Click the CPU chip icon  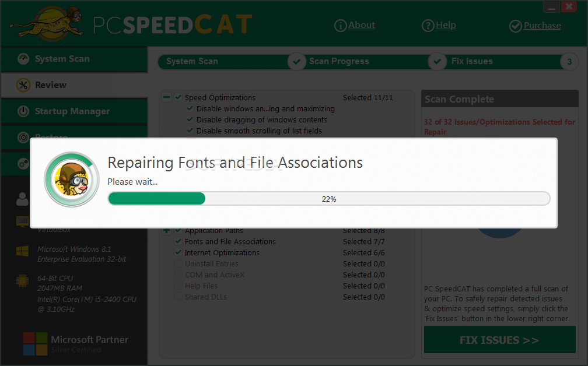click(23, 280)
